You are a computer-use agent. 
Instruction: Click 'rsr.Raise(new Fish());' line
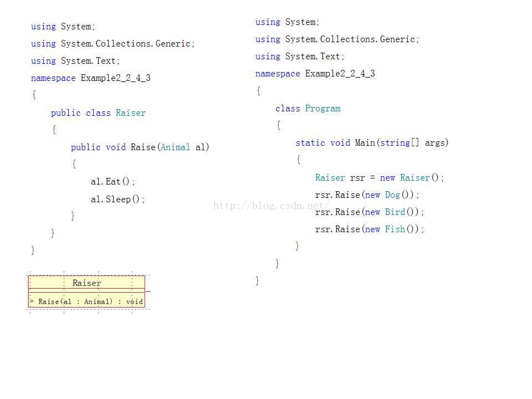(370, 229)
